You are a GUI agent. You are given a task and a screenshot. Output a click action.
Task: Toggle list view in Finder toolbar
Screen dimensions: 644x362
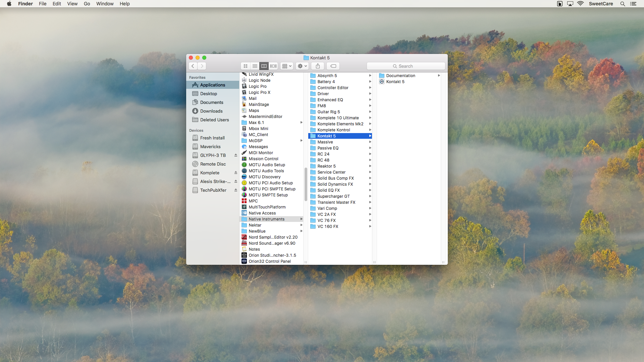(x=254, y=66)
